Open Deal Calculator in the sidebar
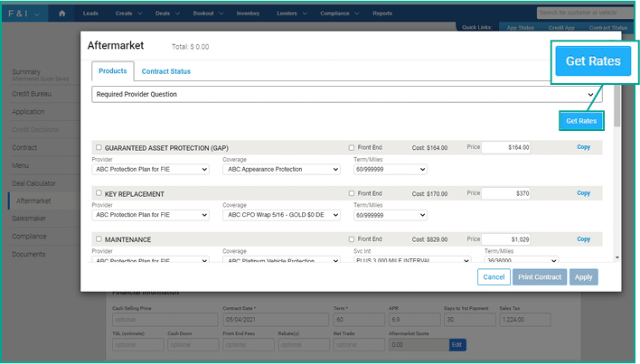 33,183
